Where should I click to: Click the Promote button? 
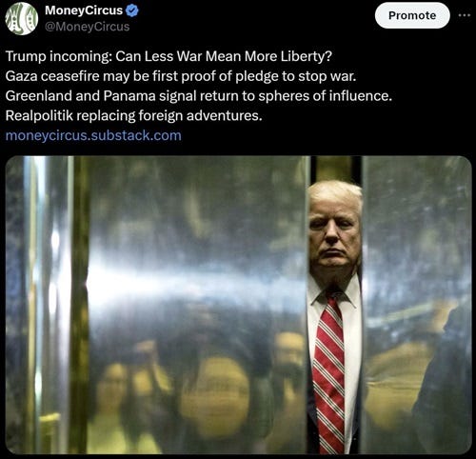tap(412, 15)
